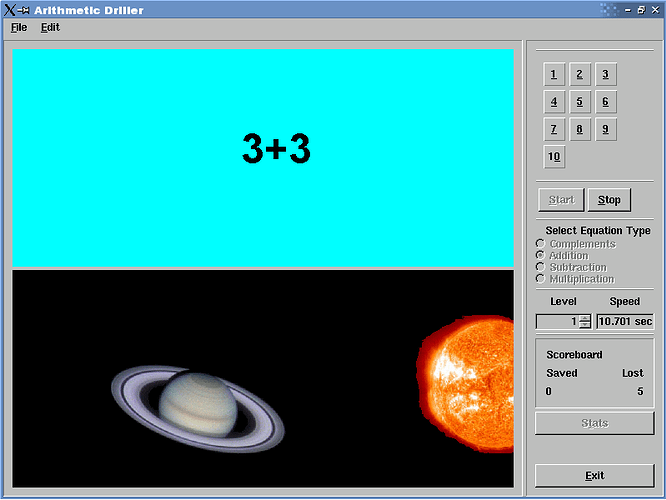Click the Saturn planet image
Viewport: 666px width, 500px height.
(198, 408)
